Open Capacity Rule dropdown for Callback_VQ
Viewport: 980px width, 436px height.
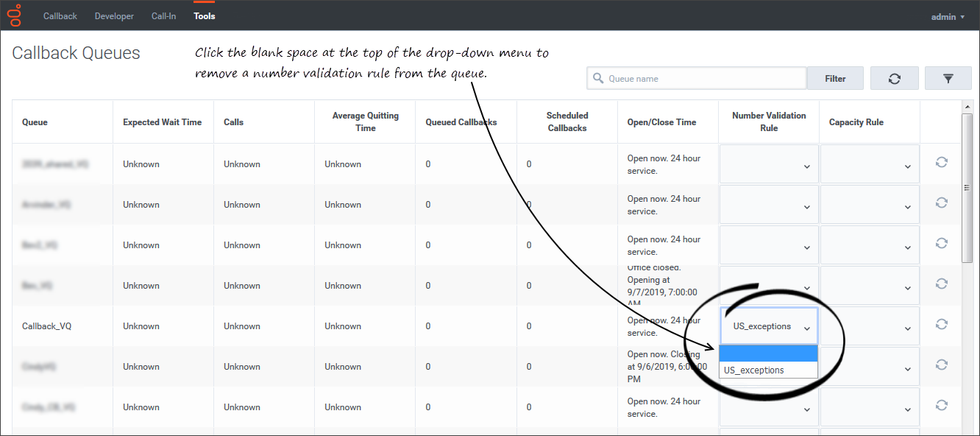click(x=870, y=326)
